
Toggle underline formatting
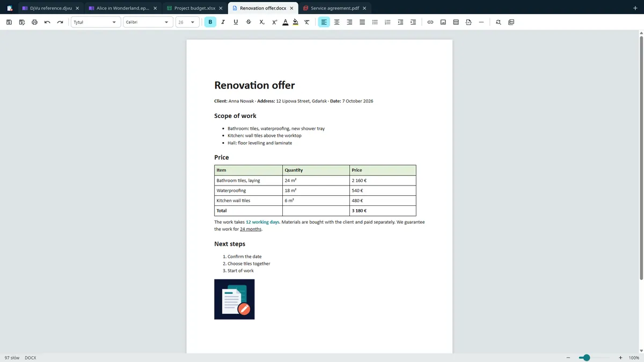236,22
